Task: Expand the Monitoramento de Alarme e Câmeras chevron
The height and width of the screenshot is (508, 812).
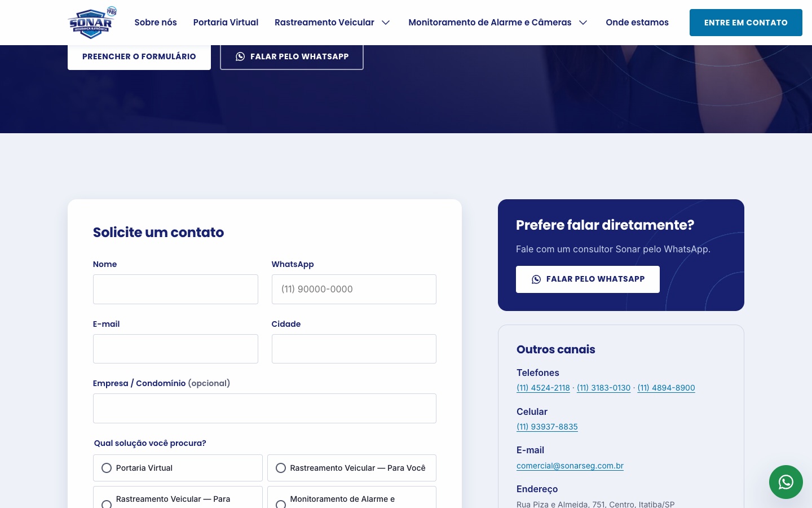Action: point(583,23)
